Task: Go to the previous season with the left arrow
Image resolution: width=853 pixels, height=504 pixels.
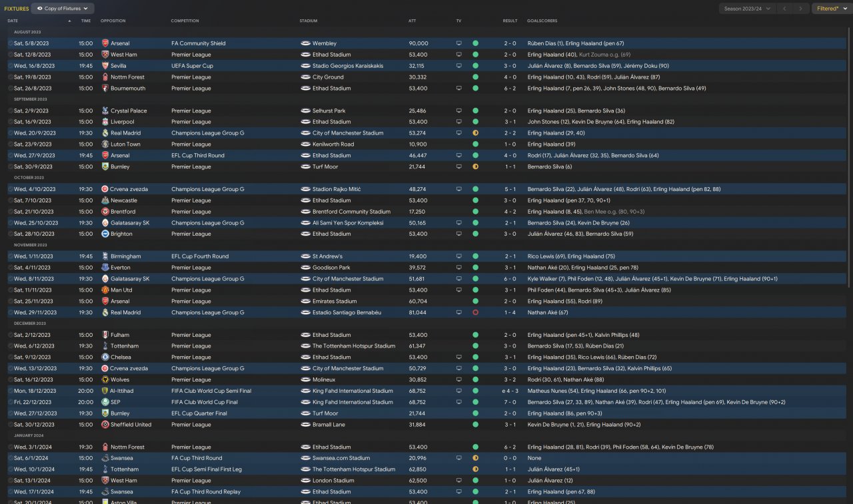Action: click(785, 9)
